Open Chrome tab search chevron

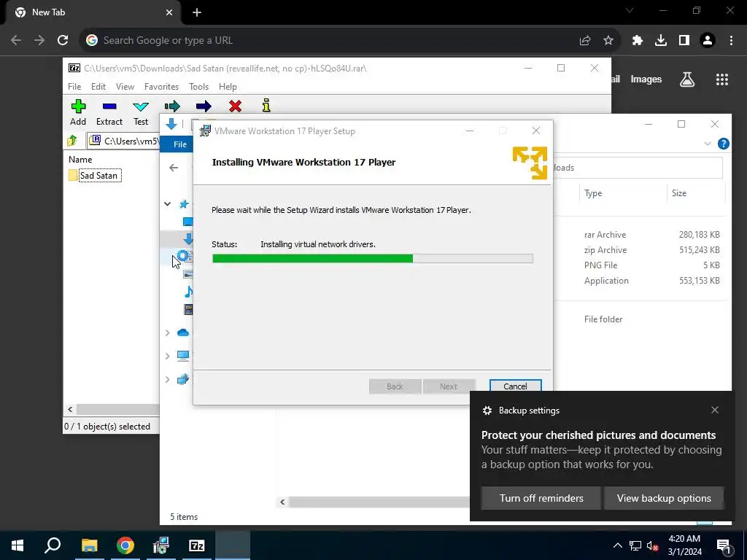[x=630, y=10]
